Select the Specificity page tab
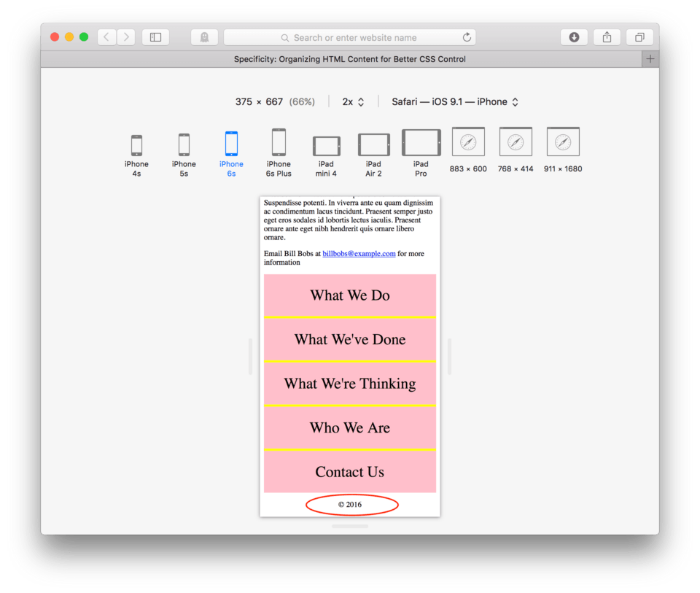This screenshot has height=593, width=700. pos(341,59)
